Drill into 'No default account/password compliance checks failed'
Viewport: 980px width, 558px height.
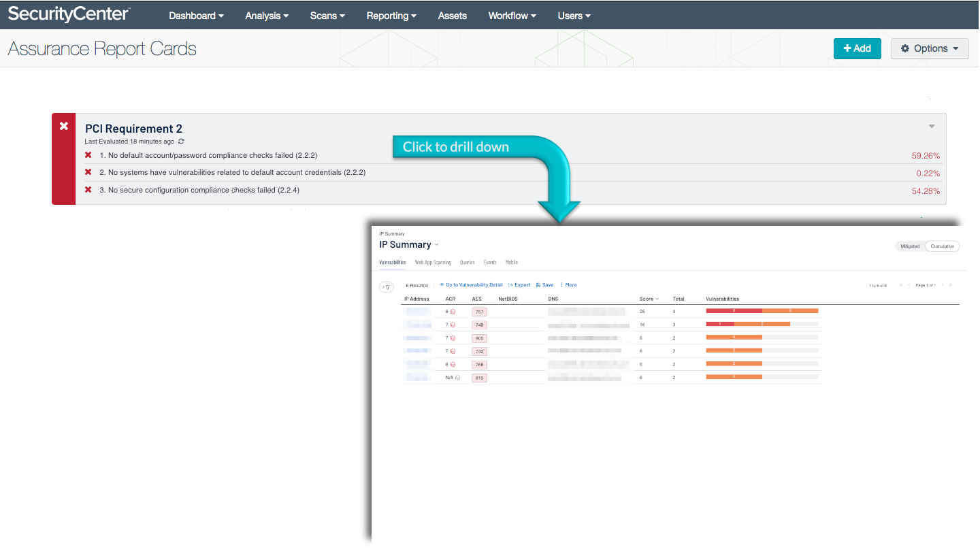pyautogui.click(x=208, y=155)
